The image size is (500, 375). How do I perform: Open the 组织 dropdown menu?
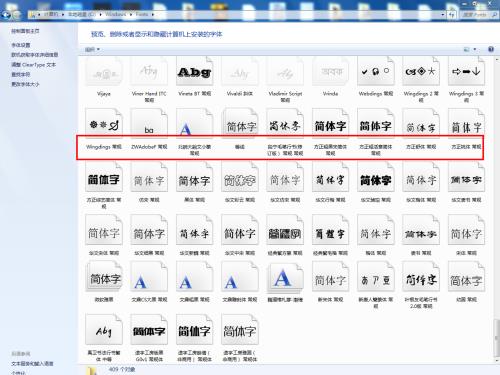click(92, 50)
